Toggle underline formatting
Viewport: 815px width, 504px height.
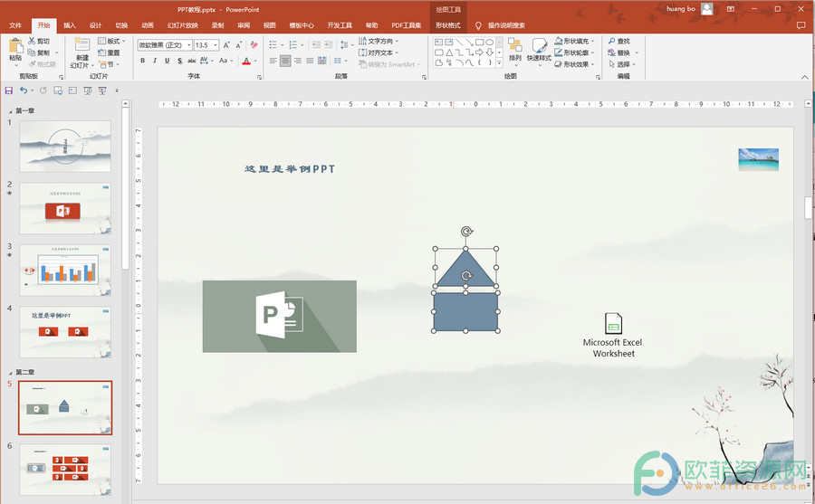pos(167,61)
